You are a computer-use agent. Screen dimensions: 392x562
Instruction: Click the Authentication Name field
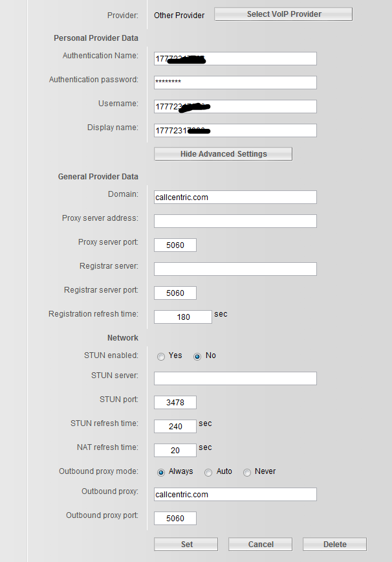[234, 58]
